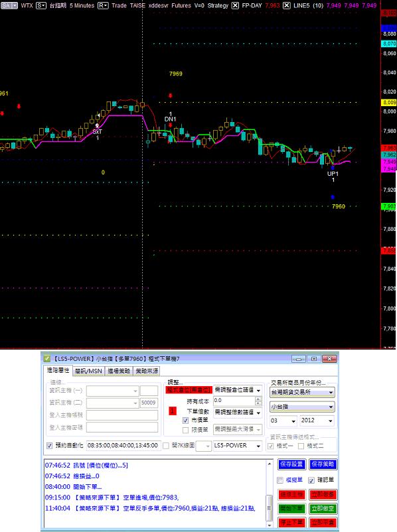Switch to the 策略來源 tab
This screenshot has height=532, width=397.
[147, 371]
